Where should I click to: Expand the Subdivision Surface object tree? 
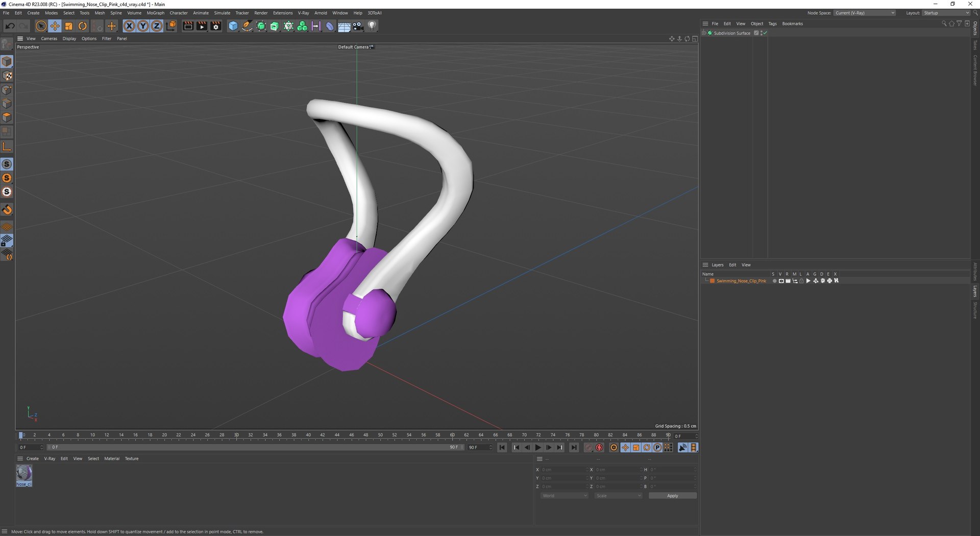[x=704, y=33]
